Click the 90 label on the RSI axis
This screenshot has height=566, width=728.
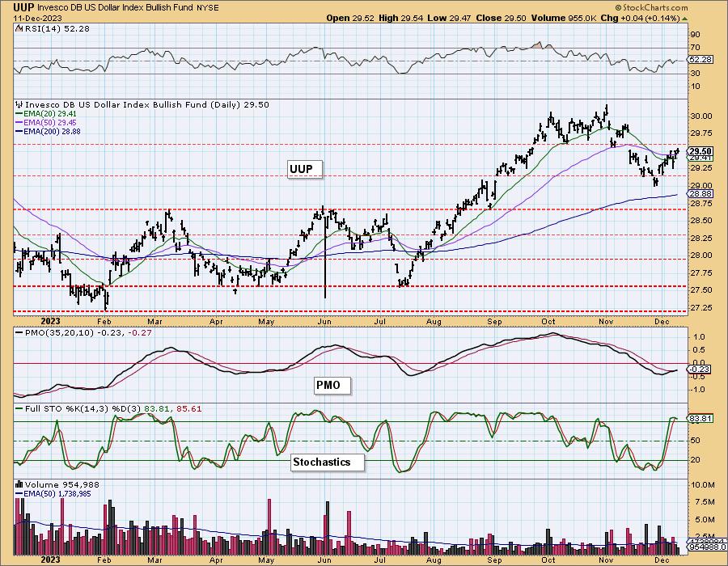click(696, 35)
